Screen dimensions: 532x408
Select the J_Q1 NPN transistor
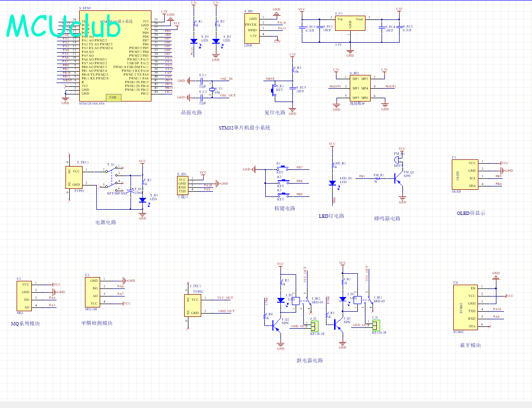(338, 324)
